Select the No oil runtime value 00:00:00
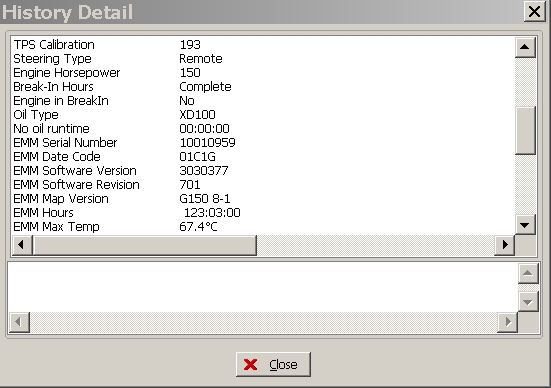The image size is (551, 388). click(x=204, y=129)
